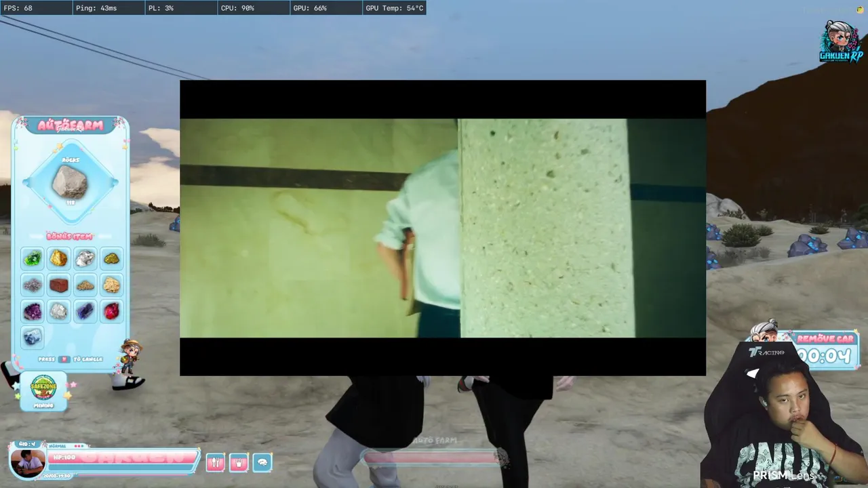Select the gray gravel bonus item
The image size is (868, 488).
point(33,285)
